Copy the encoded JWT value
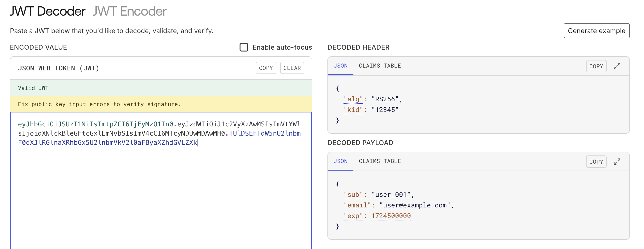The width and height of the screenshot is (644, 249). click(x=266, y=68)
